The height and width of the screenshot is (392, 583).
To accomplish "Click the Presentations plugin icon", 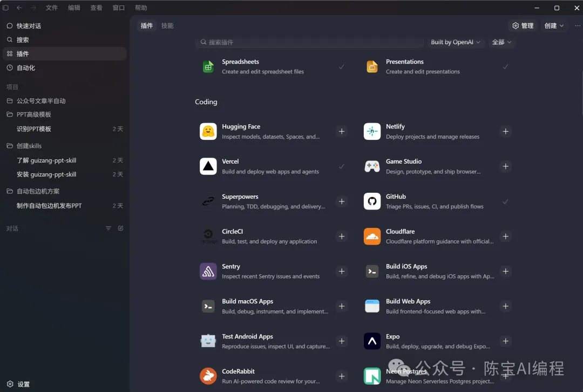I will point(372,66).
